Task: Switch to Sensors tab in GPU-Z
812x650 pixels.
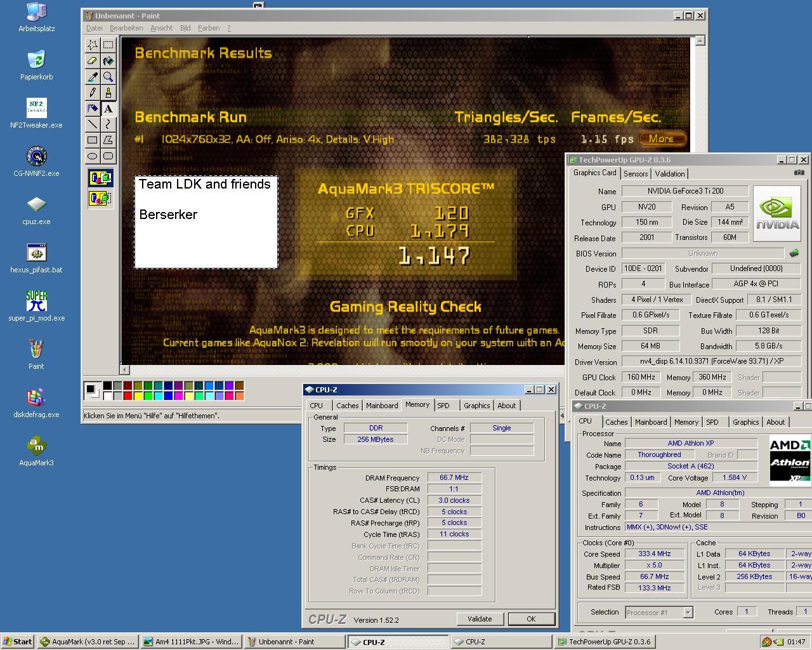Action: coord(636,174)
